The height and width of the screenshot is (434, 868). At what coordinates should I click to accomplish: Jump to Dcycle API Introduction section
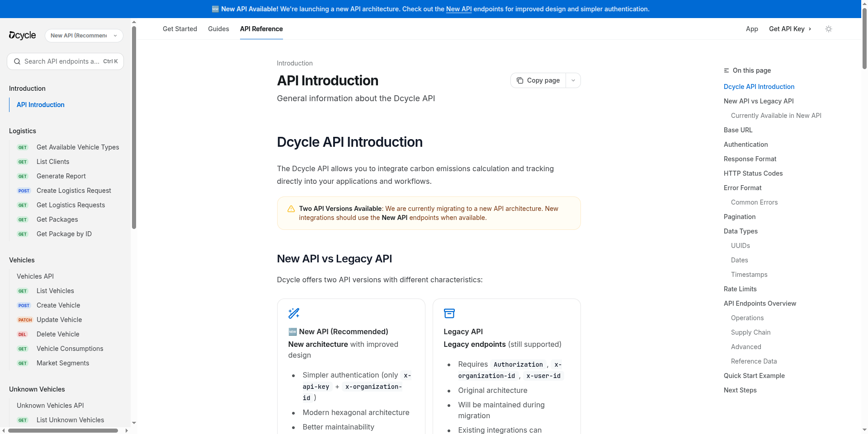tap(759, 87)
